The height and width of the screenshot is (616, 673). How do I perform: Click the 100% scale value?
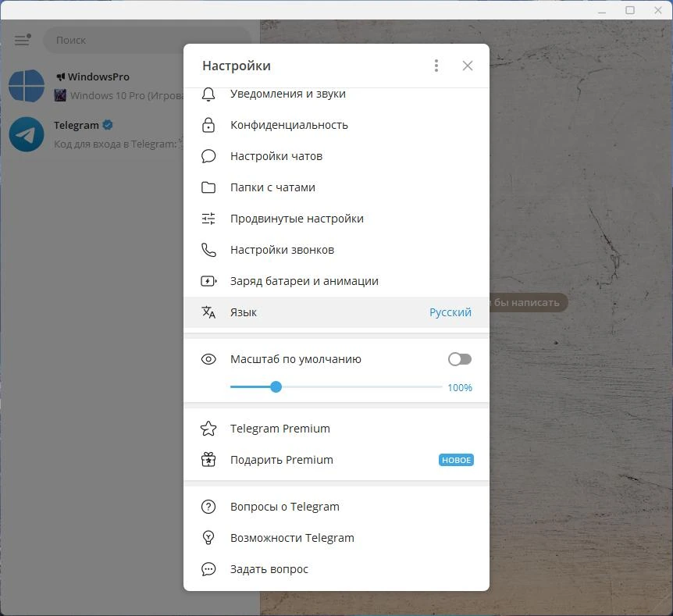tap(460, 387)
